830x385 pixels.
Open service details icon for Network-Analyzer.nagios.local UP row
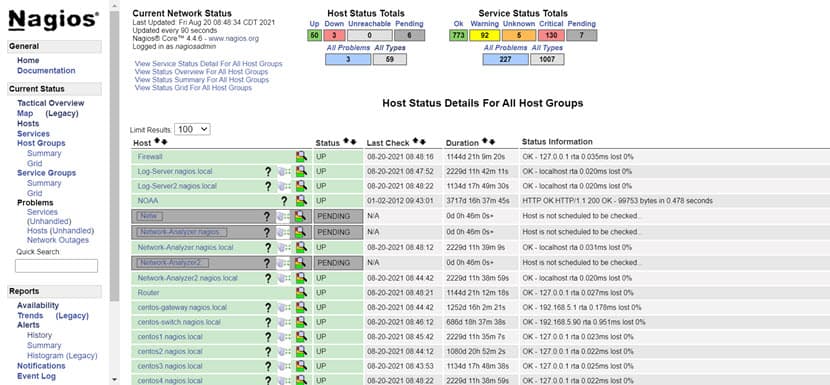(301, 247)
